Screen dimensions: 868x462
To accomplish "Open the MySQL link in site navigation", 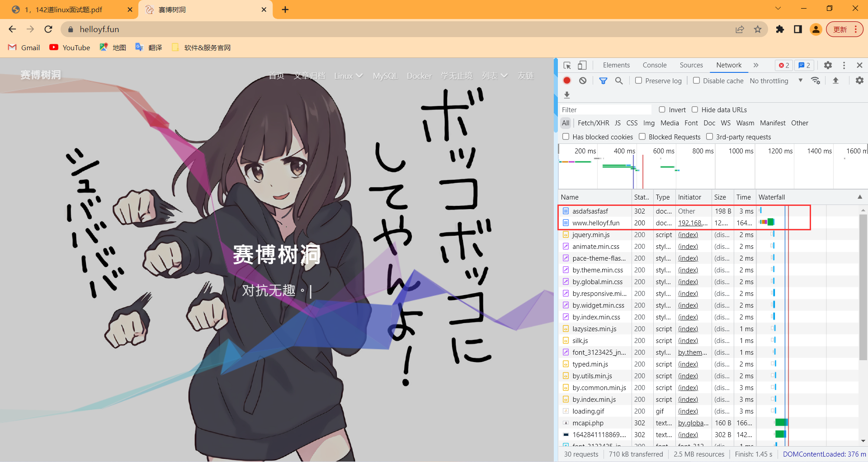I will point(385,76).
